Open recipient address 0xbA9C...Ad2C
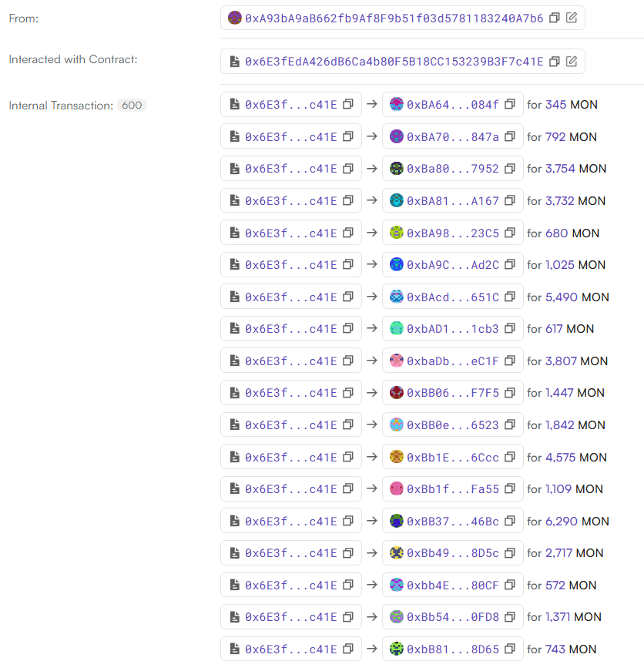Image resolution: width=644 pixels, height=661 pixels. tap(452, 265)
